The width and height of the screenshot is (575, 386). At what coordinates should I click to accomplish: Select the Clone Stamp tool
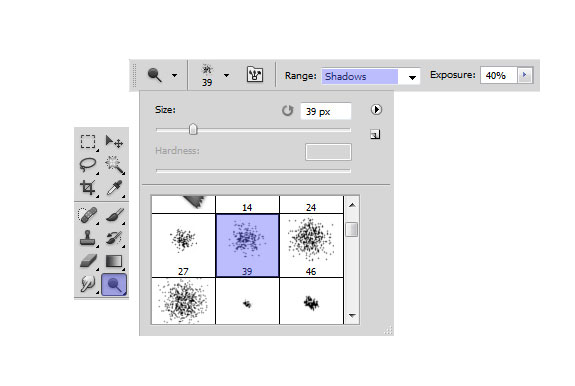pyautogui.click(x=88, y=238)
